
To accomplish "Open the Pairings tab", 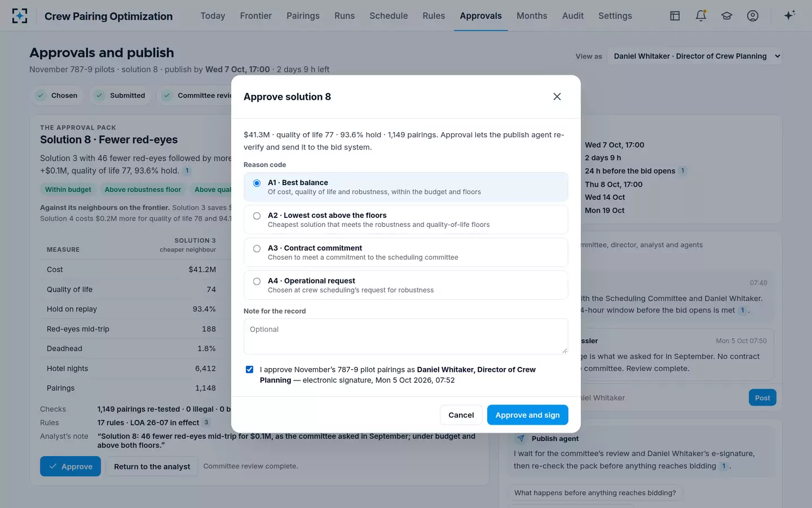I will (303, 16).
